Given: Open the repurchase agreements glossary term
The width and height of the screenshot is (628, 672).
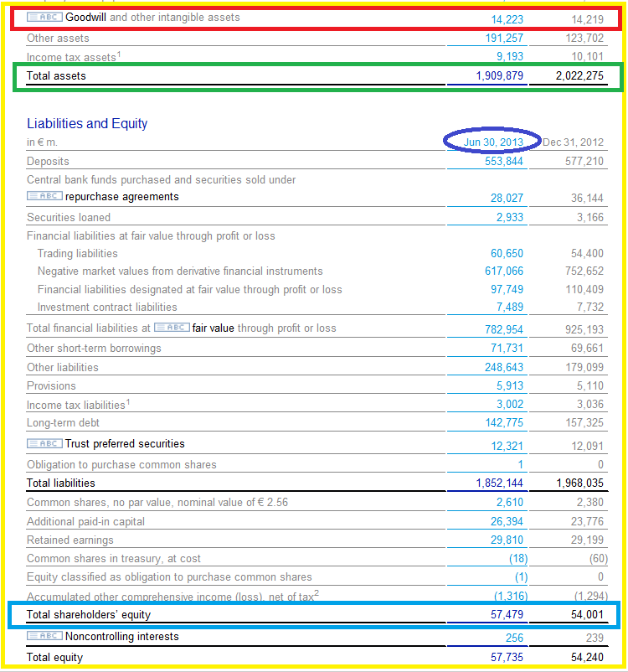Looking at the screenshot, I should [x=122, y=197].
